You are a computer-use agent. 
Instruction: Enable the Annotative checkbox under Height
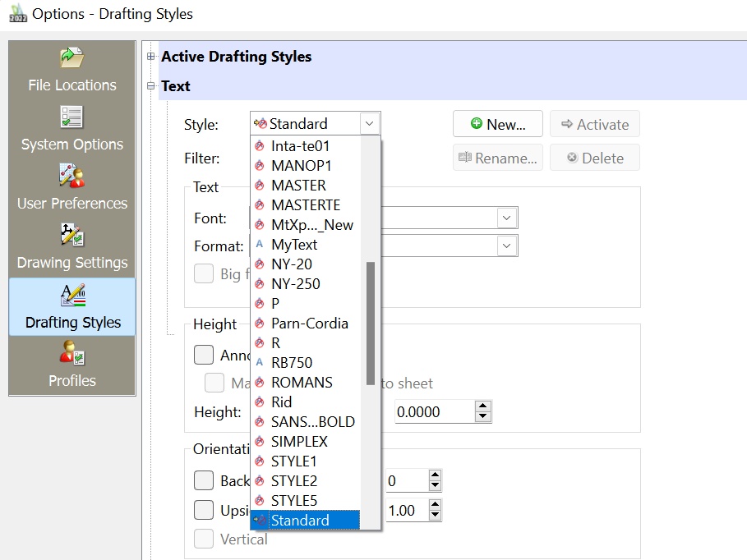pos(204,356)
